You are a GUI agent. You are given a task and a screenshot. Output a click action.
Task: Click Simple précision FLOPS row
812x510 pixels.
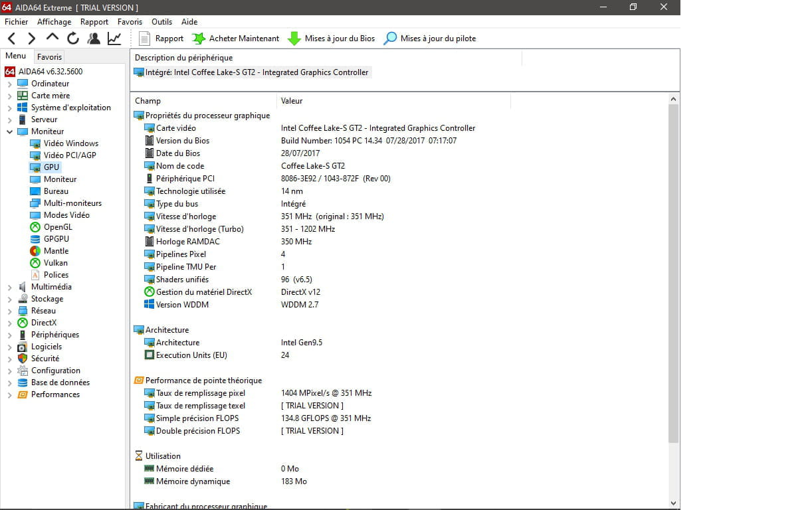258,418
